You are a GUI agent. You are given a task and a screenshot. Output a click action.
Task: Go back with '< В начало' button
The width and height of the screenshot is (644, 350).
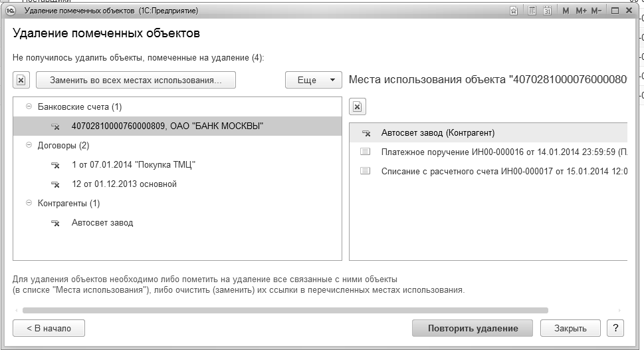[x=49, y=328]
